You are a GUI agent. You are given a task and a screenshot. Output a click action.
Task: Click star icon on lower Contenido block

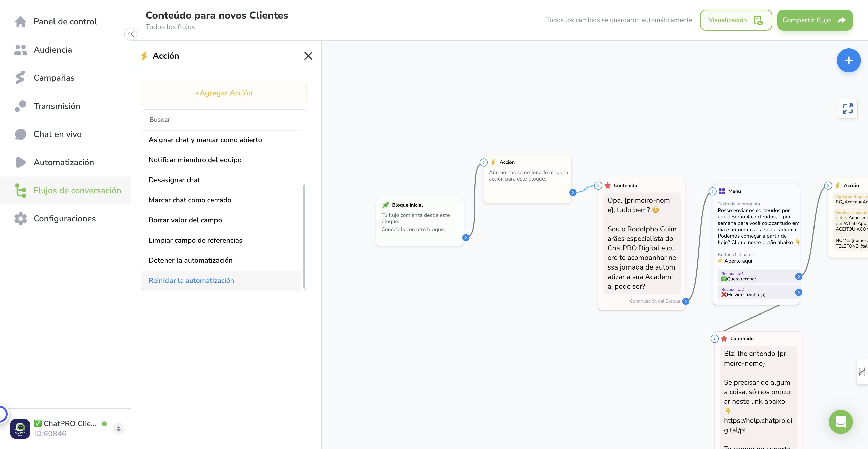pos(724,339)
